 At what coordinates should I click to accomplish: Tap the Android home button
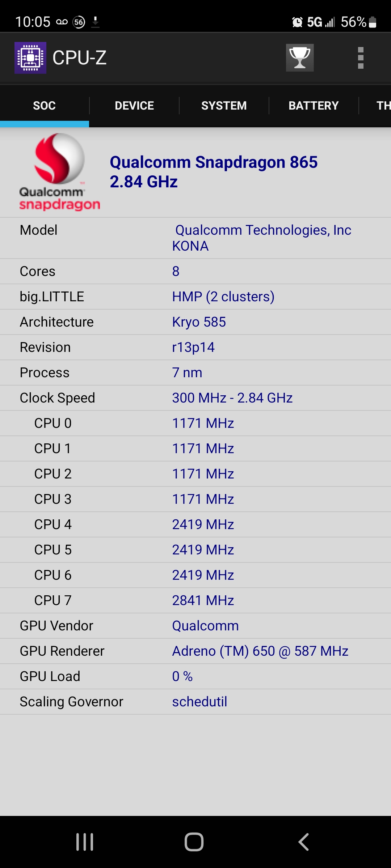point(194,842)
